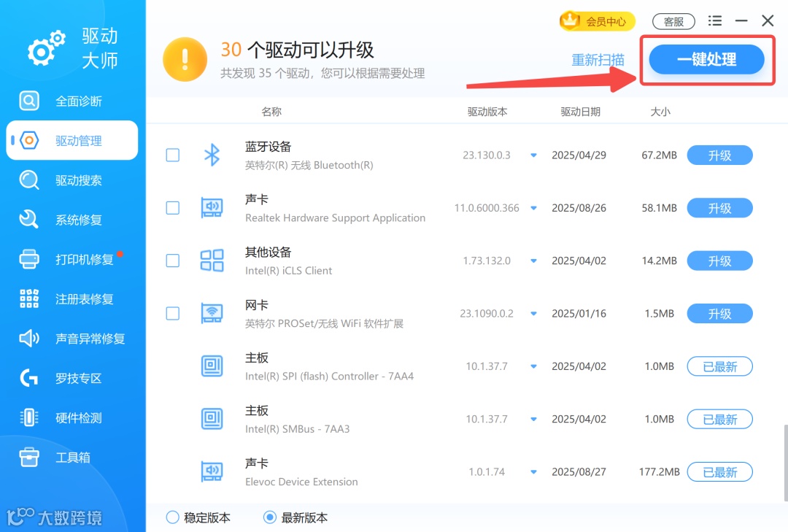Click the 大小 column header

pos(660,112)
